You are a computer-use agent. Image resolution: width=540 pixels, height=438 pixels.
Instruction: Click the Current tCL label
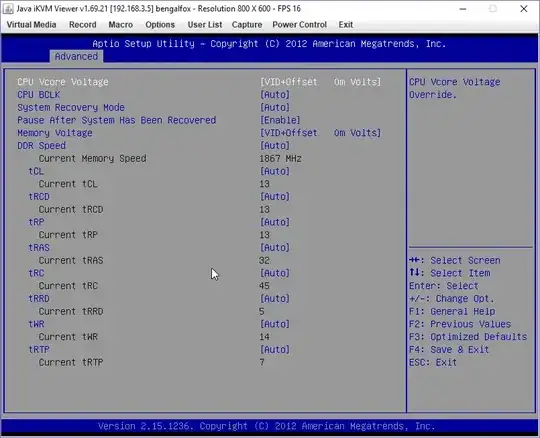click(68, 184)
